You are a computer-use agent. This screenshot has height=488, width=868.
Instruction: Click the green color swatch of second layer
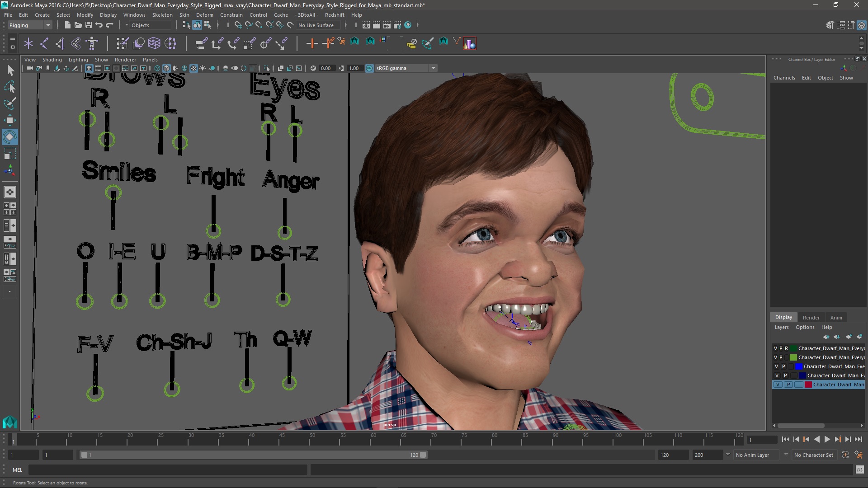point(793,357)
